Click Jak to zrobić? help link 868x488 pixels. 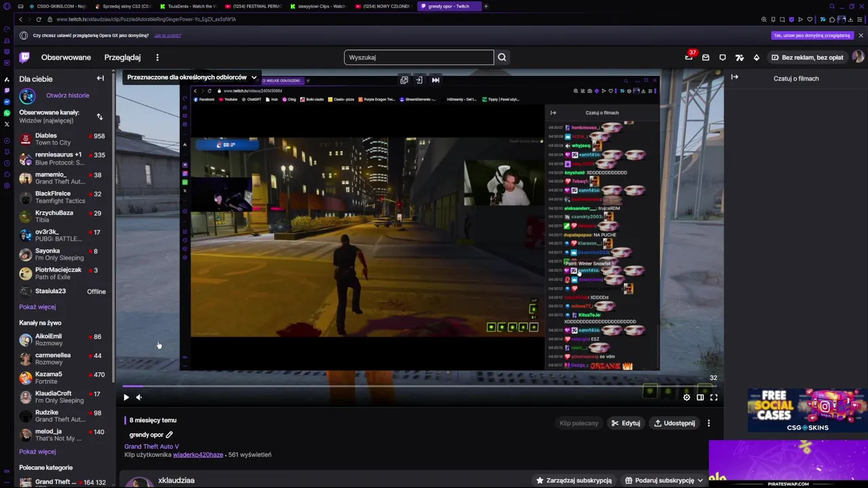pyautogui.click(x=167, y=35)
